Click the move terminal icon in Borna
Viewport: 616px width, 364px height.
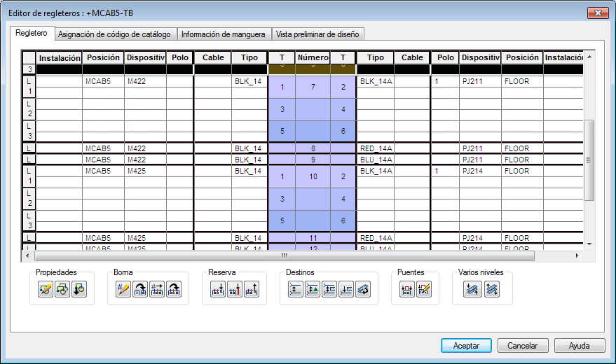(x=174, y=290)
